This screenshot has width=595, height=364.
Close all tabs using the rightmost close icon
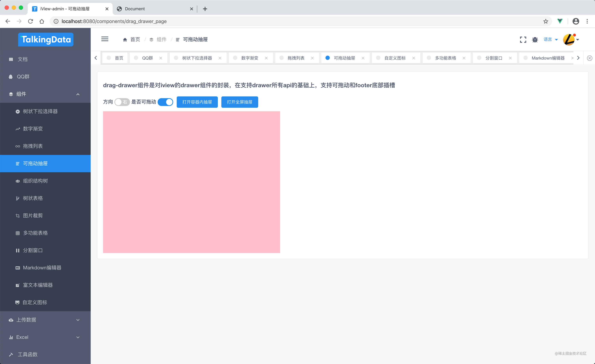(x=589, y=58)
